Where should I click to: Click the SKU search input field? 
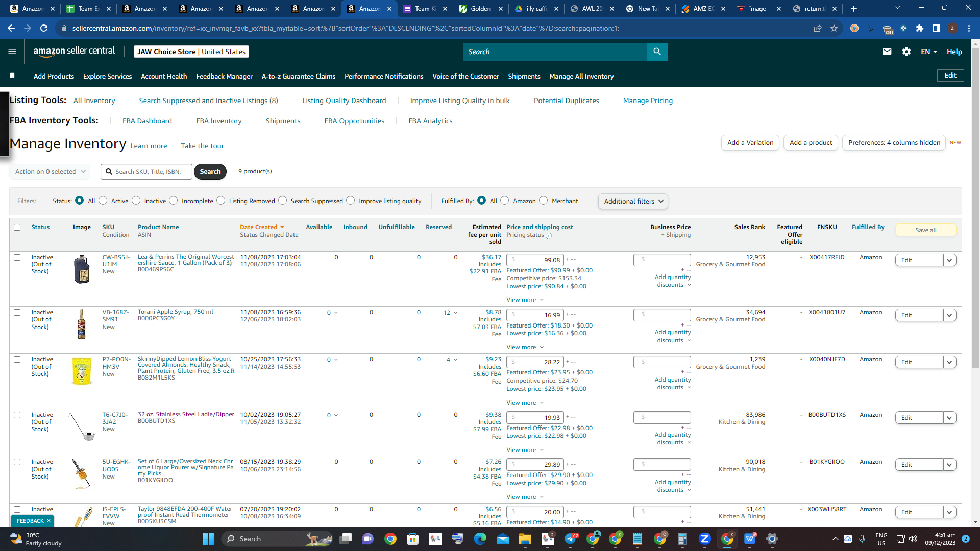[x=146, y=172]
